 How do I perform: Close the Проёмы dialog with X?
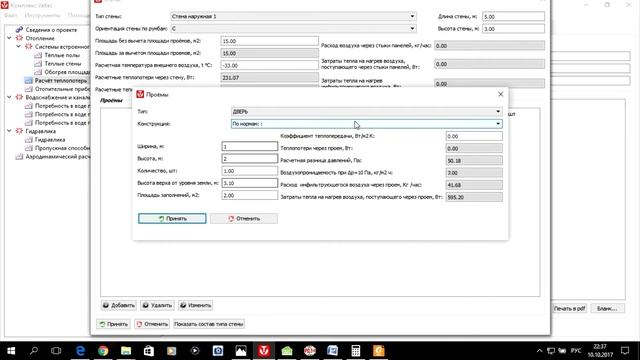pyautogui.click(x=500, y=94)
